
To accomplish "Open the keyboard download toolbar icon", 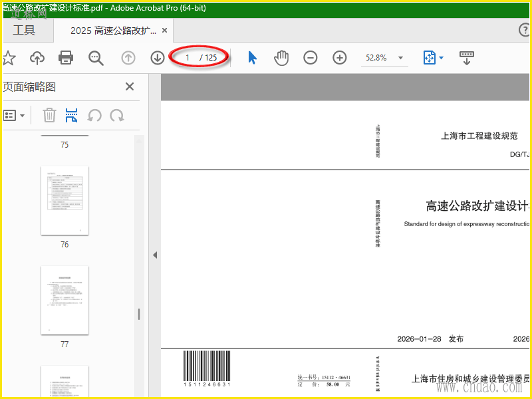I will pyautogui.click(x=467, y=58).
